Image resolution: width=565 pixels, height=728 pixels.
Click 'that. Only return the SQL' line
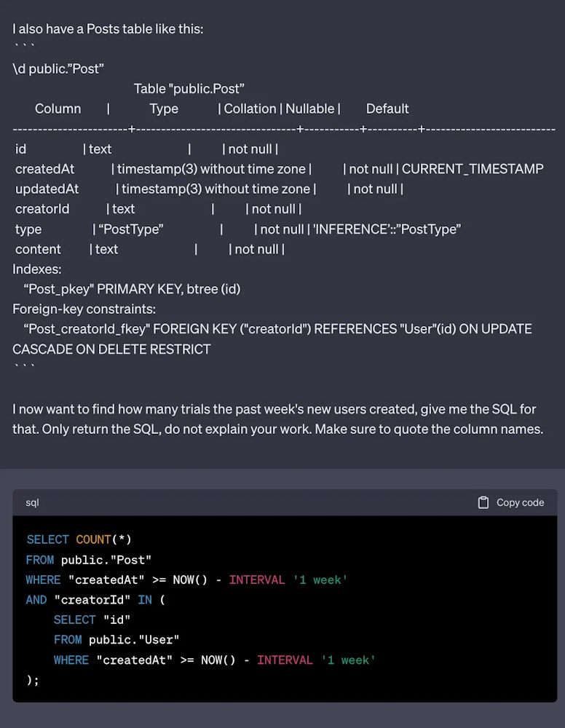pyautogui.click(x=277, y=429)
